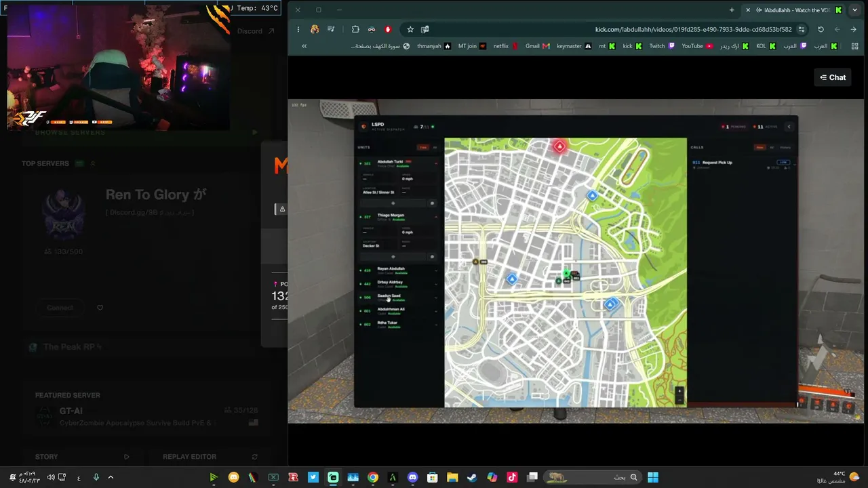
Task: Click the red alert marker on map
Action: (x=559, y=146)
